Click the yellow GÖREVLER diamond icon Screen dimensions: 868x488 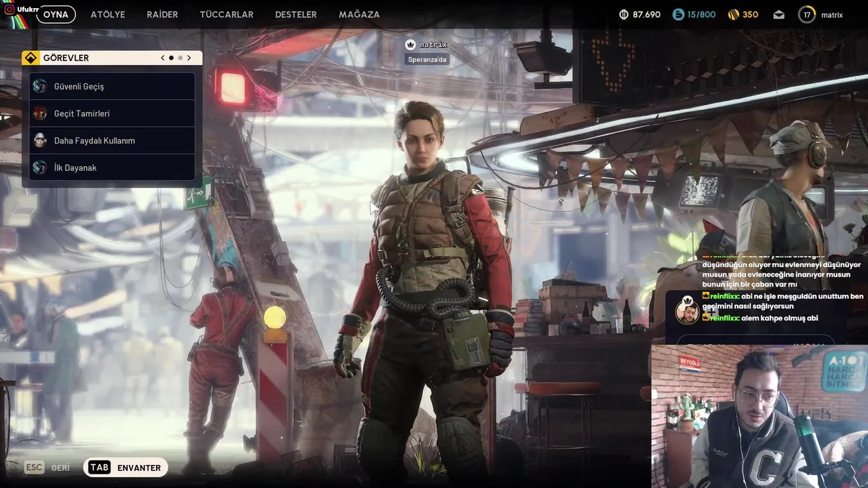click(31, 58)
